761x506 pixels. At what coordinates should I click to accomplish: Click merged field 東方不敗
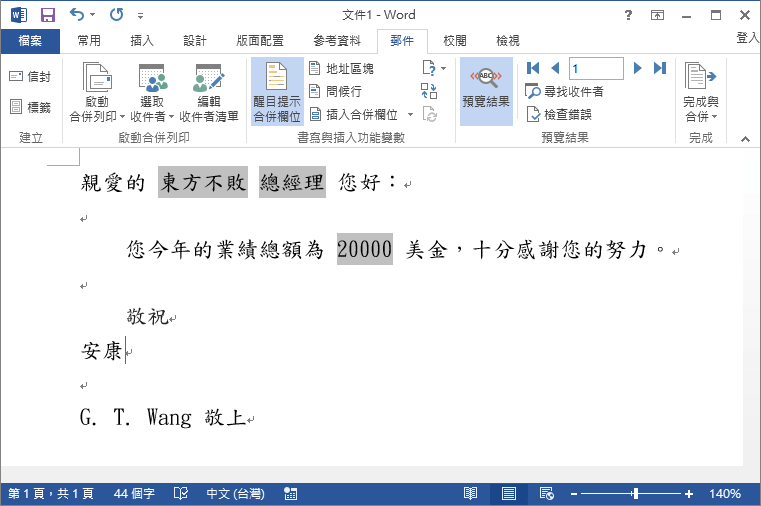[x=203, y=182]
